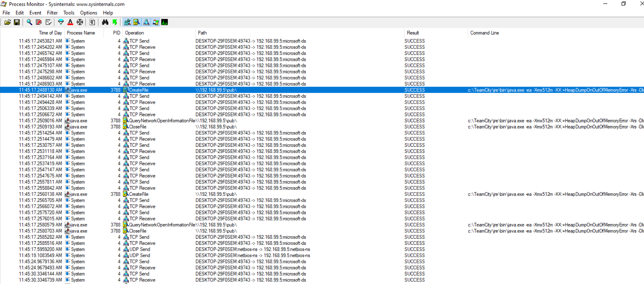
Task: Open the Filter menu
Action: coord(52,13)
